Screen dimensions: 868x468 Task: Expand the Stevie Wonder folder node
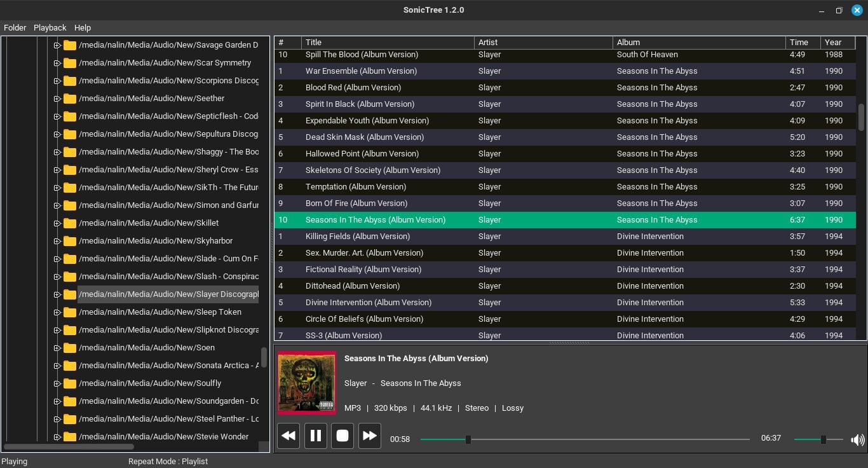(x=57, y=437)
